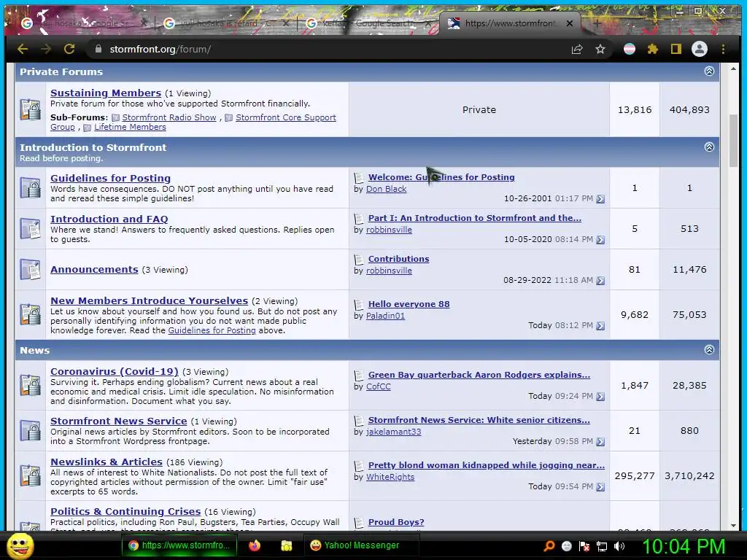
Task: Click the forum icon beside Introduction and FAQ
Action: (31, 228)
